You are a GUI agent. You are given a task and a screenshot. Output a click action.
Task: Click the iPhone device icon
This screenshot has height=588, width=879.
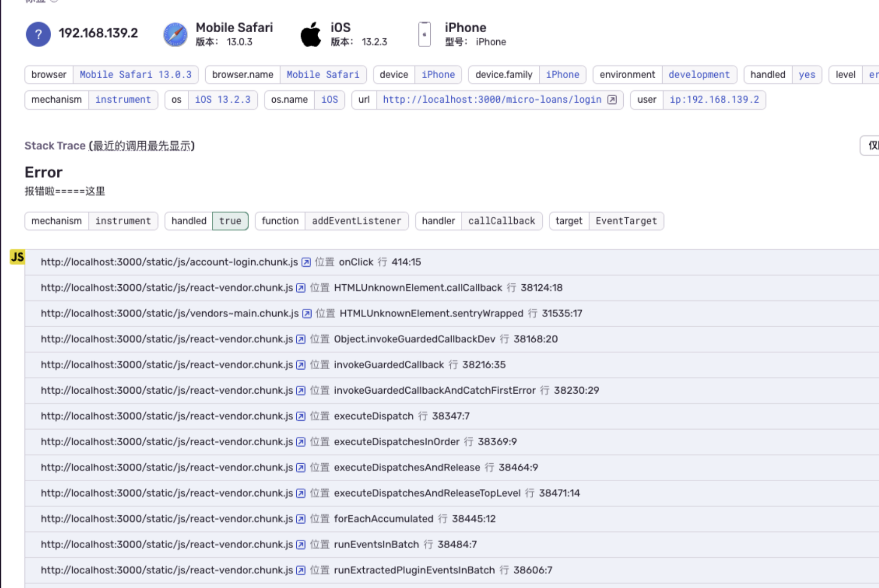[424, 34]
